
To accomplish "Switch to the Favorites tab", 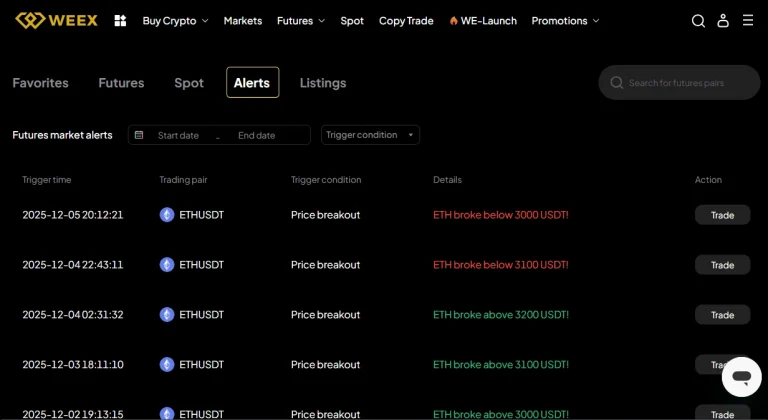I will [41, 83].
